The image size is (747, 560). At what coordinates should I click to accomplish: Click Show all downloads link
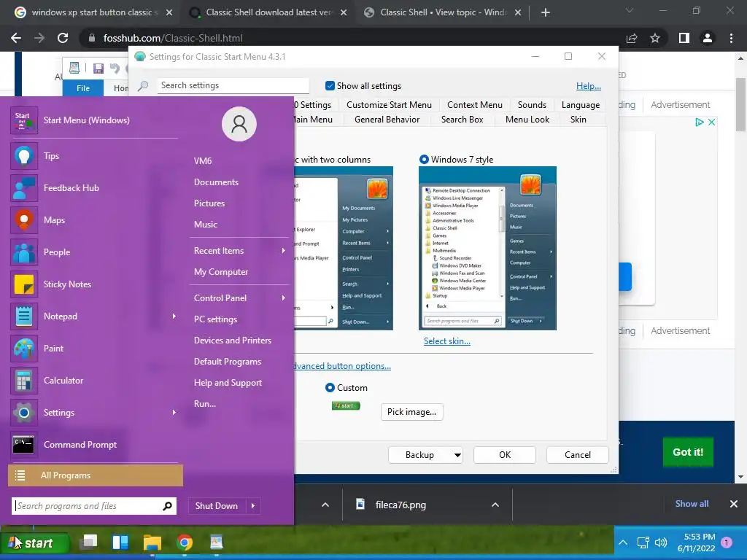692,504
